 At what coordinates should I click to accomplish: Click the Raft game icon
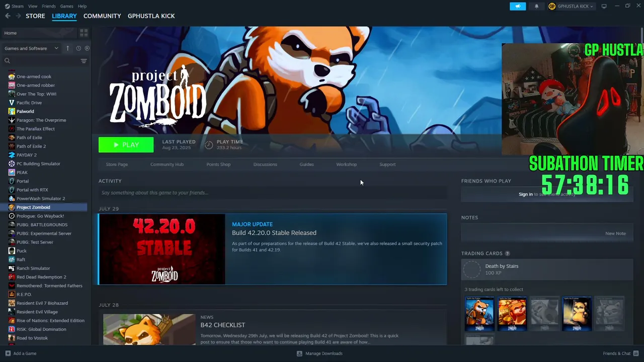click(12, 259)
